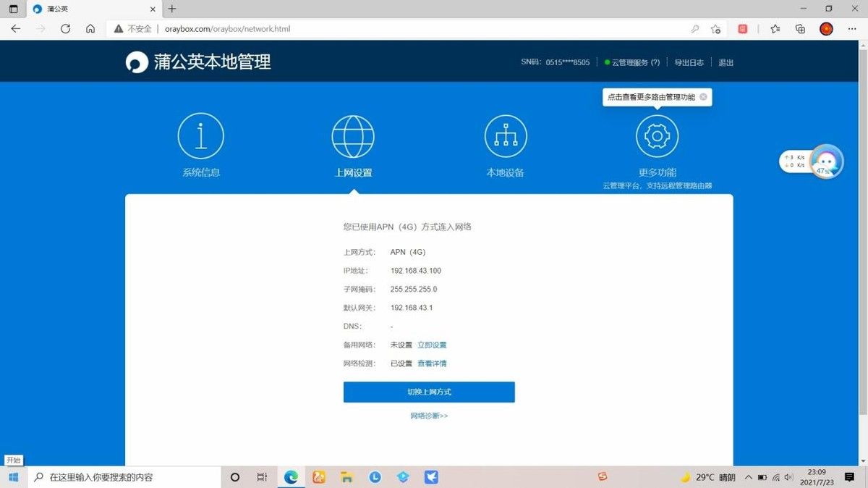Open the 系统信息 info icon
This screenshot has width=868, height=488.
201,136
